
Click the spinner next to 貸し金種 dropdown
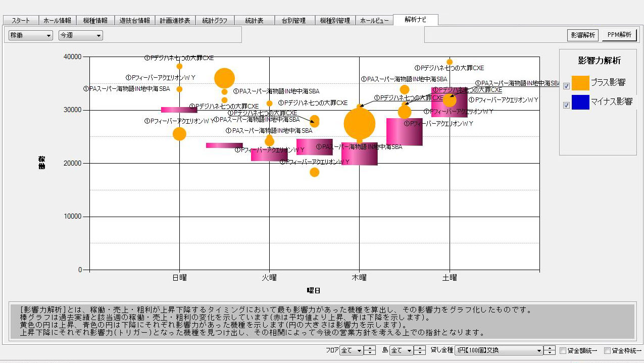[x=550, y=350]
